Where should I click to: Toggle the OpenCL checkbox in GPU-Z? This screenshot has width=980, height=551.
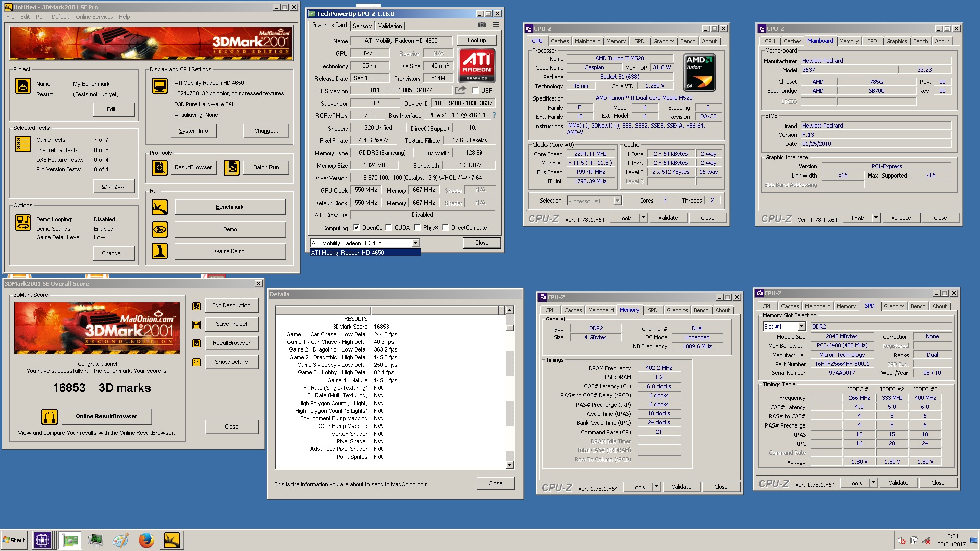(356, 228)
